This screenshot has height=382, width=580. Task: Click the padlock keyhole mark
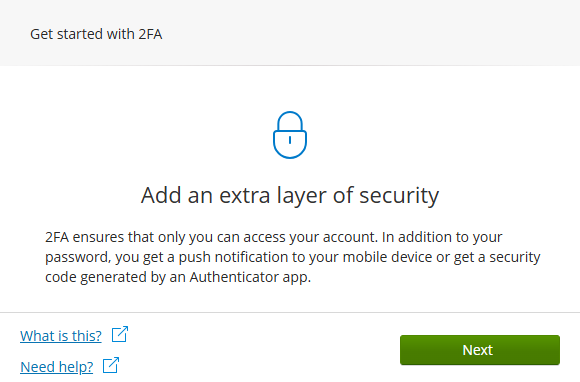click(290, 140)
